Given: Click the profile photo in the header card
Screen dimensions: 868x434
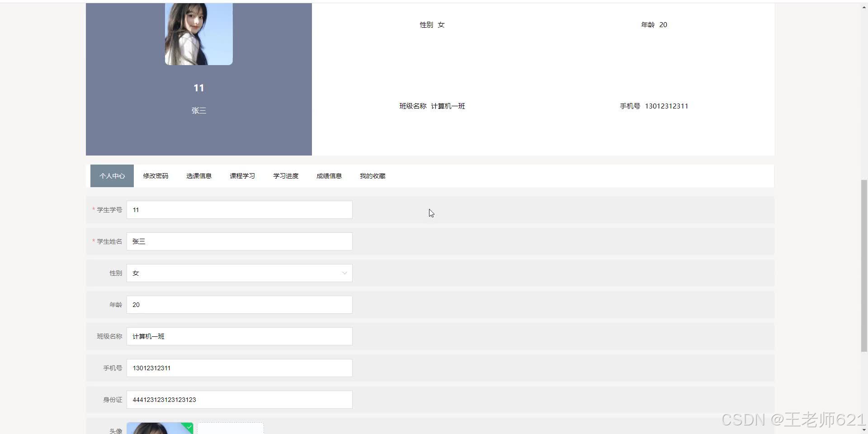Looking at the screenshot, I should point(199,34).
